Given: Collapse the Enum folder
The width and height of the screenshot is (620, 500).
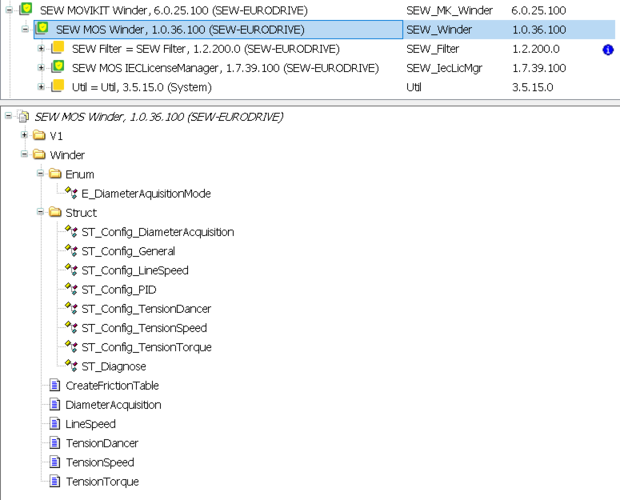Looking at the screenshot, I should (x=40, y=174).
